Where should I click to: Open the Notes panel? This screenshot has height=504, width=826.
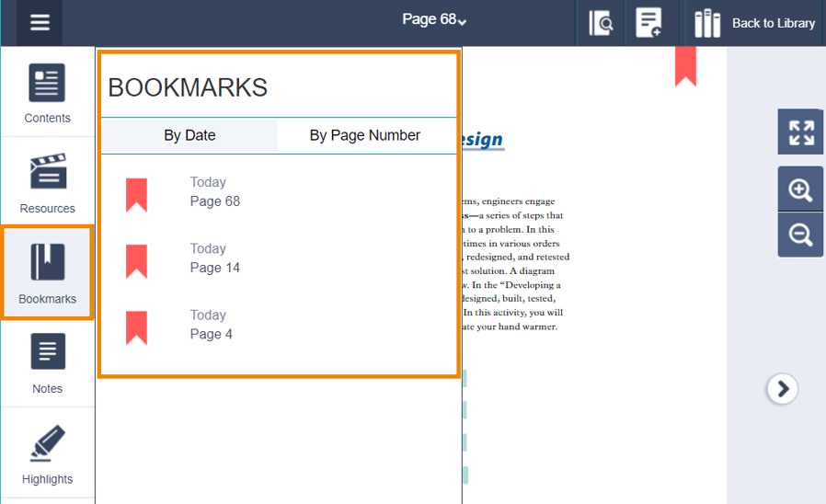pyautogui.click(x=47, y=363)
